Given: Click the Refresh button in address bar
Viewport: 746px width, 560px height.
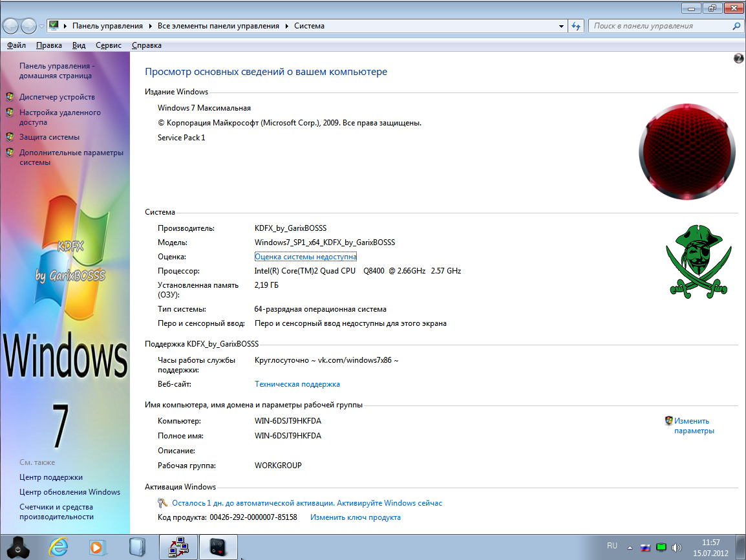Looking at the screenshot, I should point(576,26).
